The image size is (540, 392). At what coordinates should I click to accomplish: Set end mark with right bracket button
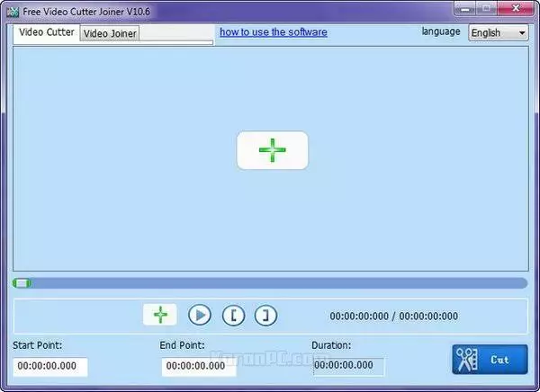click(265, 315)
